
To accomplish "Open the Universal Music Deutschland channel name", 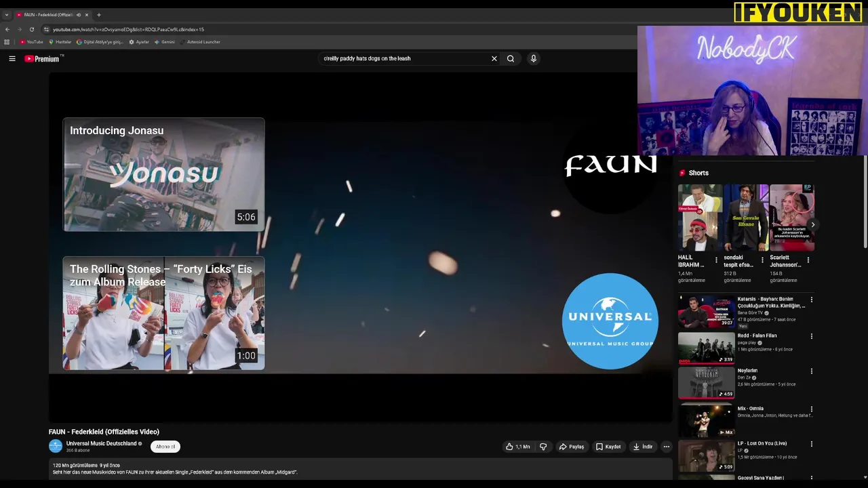I will pos(101,443).
